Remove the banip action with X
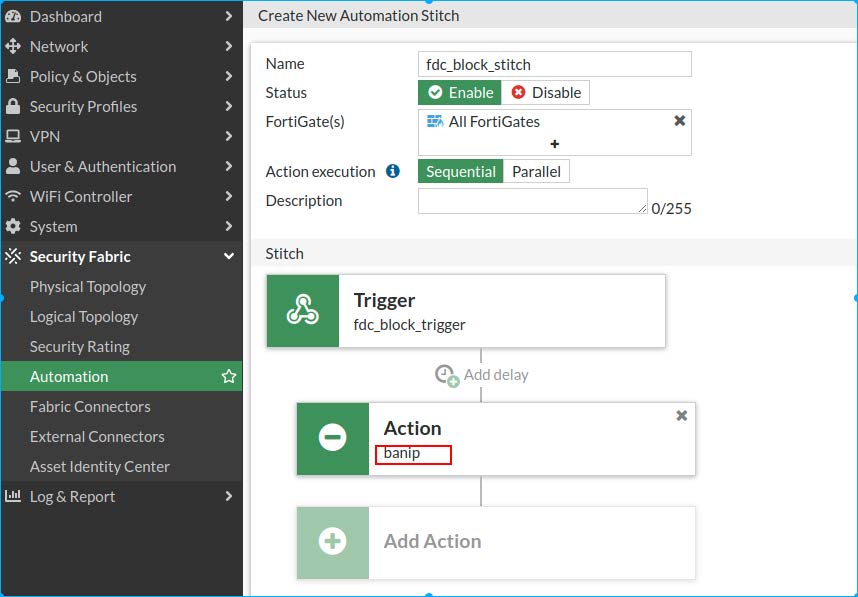 point(682,415)
